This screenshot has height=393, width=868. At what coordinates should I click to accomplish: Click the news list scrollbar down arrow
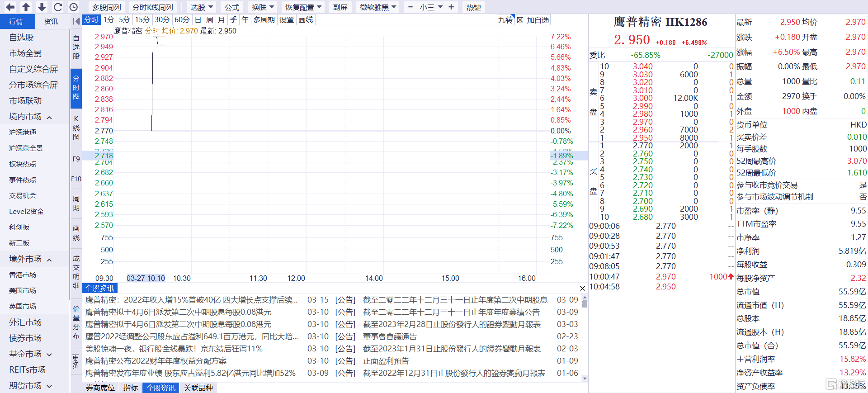pos(585,379)
